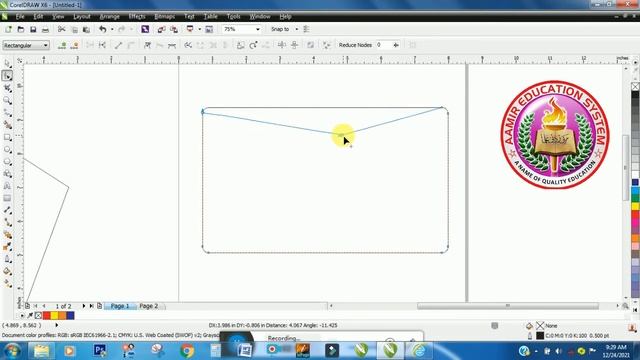The height and width of the screenshot is (360, 640).
Task: Switch to the Page 2 tab
Action: point(149,306)
